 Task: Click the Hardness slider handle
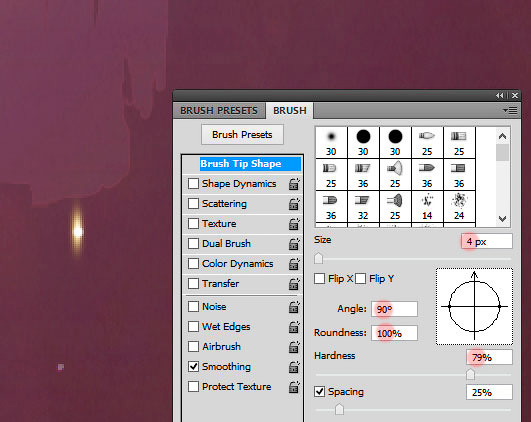click(470, 374)
